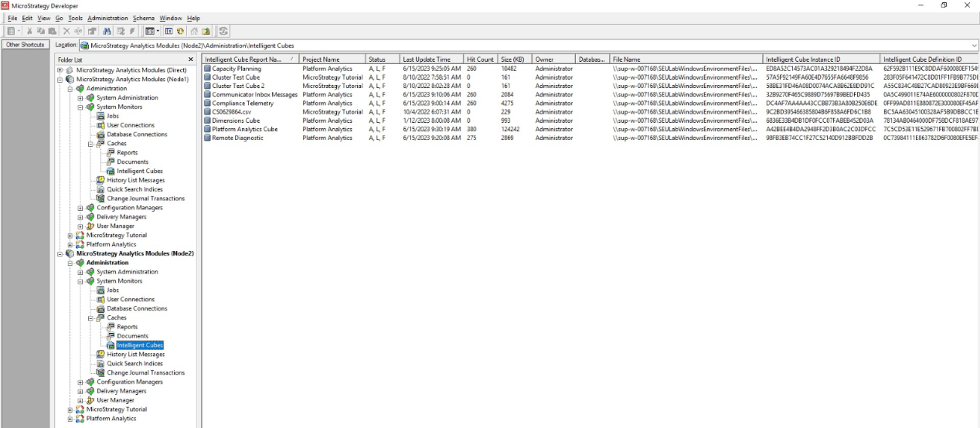Expand the MicroStrategy Analytics Modules (Direct) node
Screen dimensions: 980x428
click(61, 70)
